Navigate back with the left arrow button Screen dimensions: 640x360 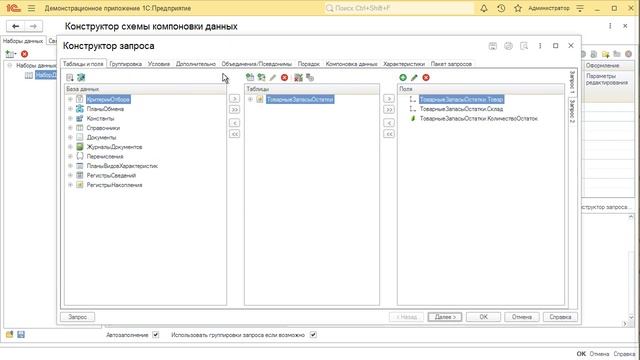click(x=16, y=26)
